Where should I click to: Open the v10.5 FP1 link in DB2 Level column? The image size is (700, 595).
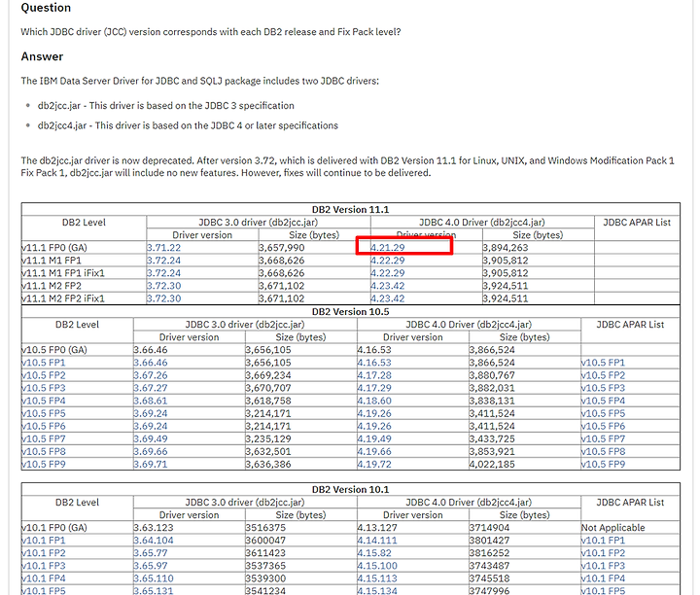[44, 363]
